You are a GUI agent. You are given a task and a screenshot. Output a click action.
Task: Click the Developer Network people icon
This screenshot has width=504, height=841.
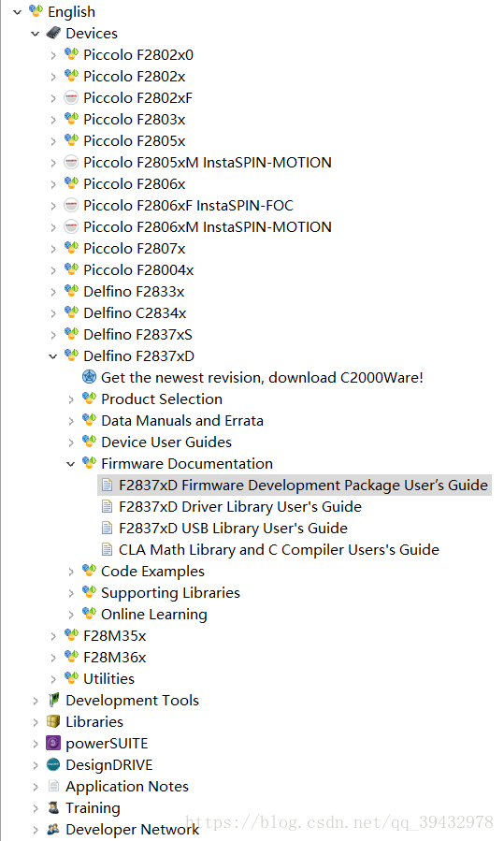(x=53, y=829)
